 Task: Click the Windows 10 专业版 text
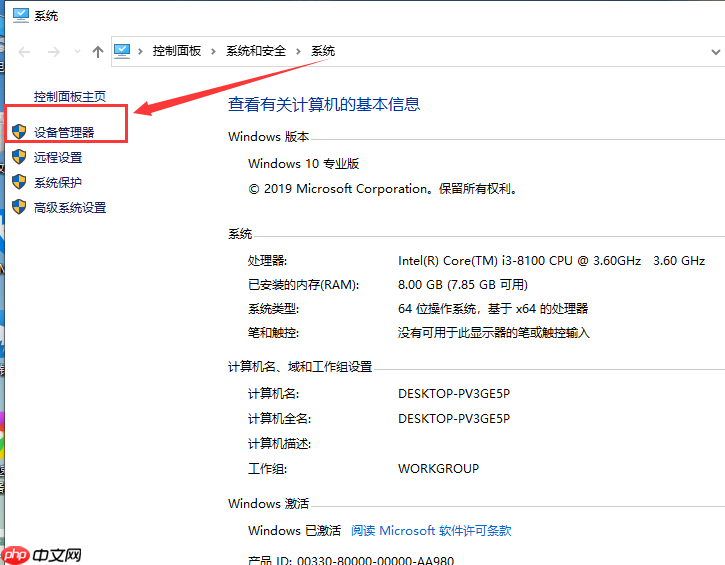303,163
